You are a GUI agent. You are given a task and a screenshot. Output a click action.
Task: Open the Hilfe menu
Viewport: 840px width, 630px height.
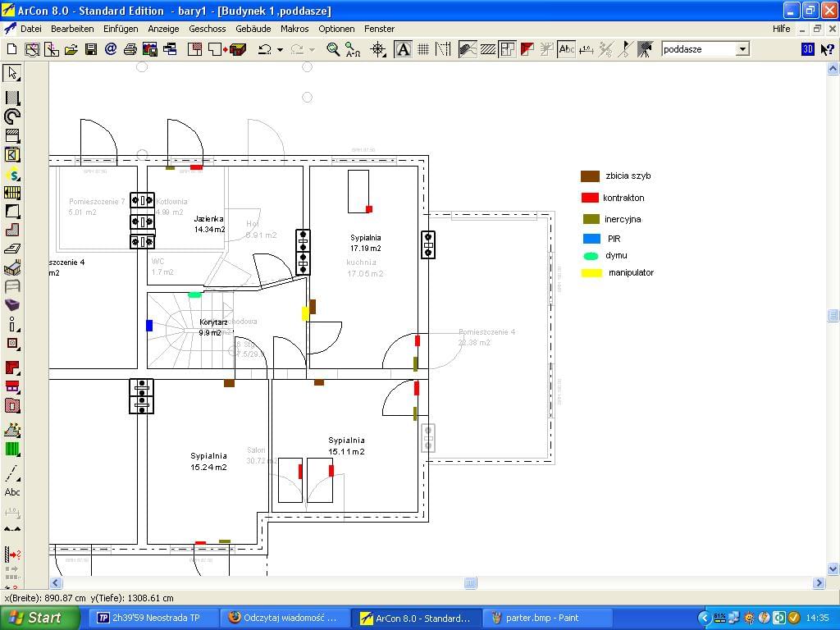pos(782,29)
